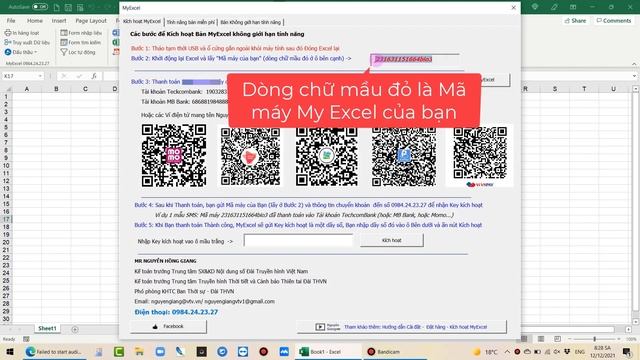Screen dimensions: 640x360
Task: Select column header A
Action: 27,89
